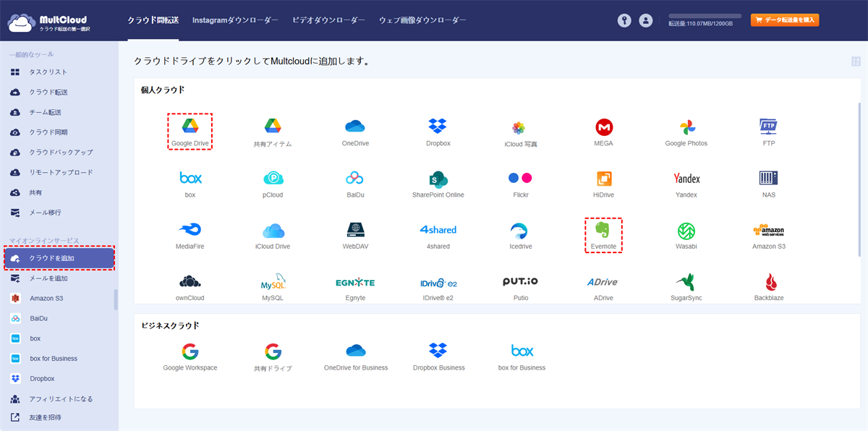Choose ADrive cloud

point(604,287)
